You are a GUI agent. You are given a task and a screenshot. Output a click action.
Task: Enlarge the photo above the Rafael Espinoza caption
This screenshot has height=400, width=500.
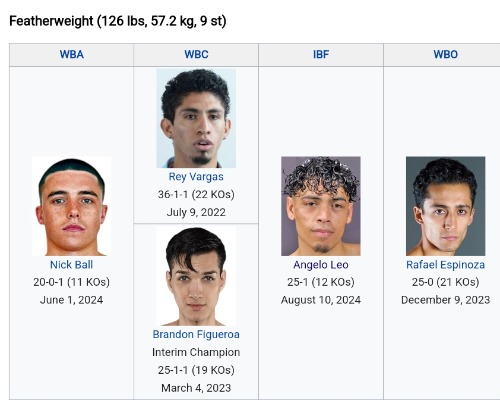pos(445,206)
